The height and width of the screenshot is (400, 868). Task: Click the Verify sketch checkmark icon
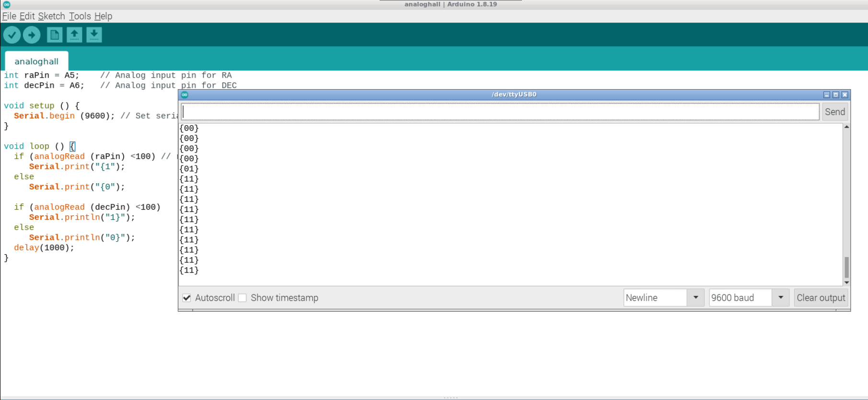click(12, 35)
